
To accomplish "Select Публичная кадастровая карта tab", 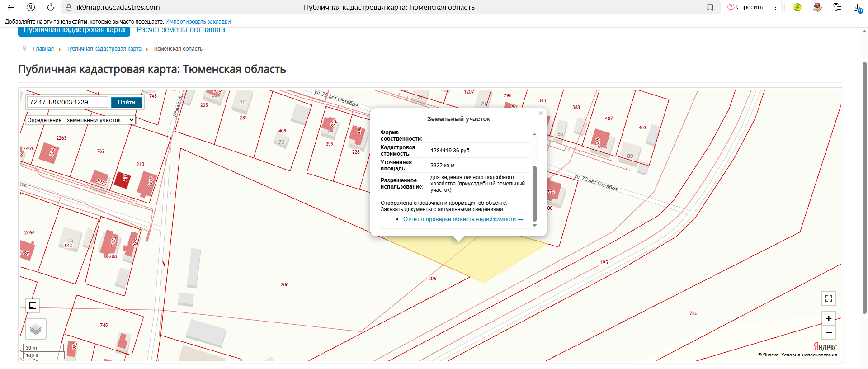I will [x=74, y=30].
